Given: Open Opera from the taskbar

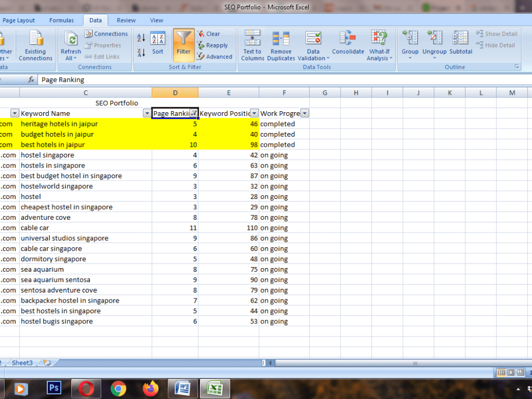Looking at the screenshot, I should [x=86, y=388].
